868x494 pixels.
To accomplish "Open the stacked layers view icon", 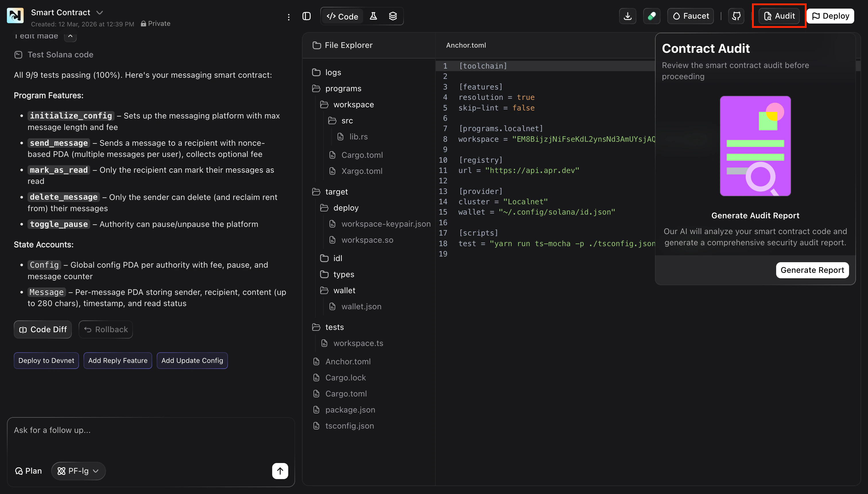I will click(x=393, y=16).
